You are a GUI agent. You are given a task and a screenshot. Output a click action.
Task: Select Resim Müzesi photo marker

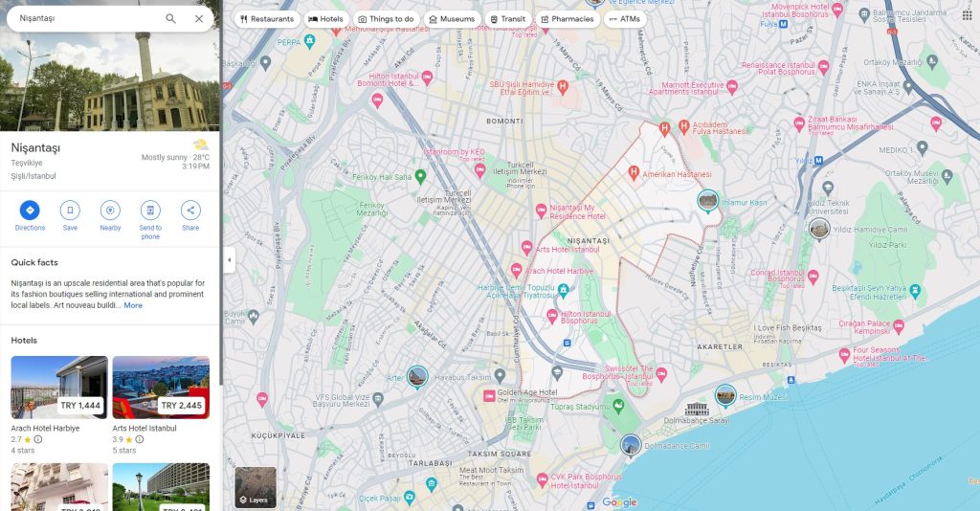click(x=725, y=395)
